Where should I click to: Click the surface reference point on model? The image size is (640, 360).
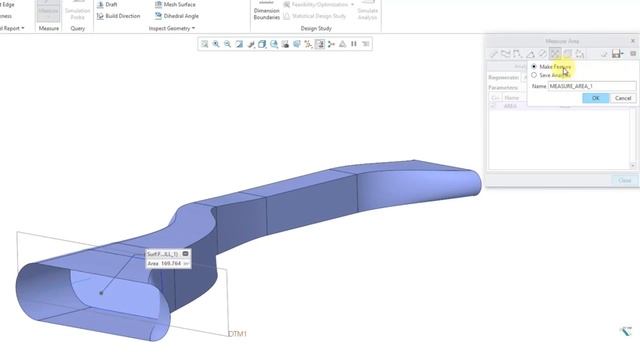(x=101, y=293)
